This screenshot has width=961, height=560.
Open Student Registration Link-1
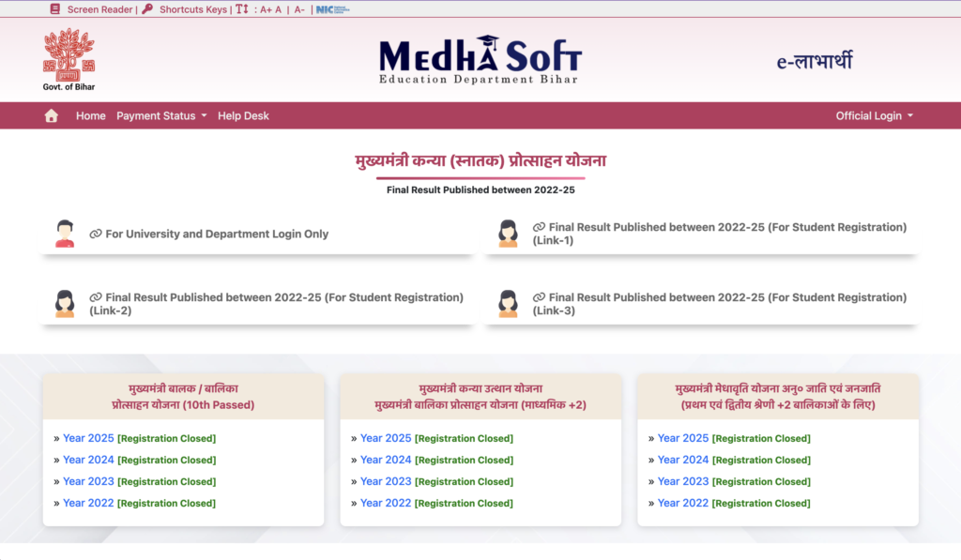[720, 234]
